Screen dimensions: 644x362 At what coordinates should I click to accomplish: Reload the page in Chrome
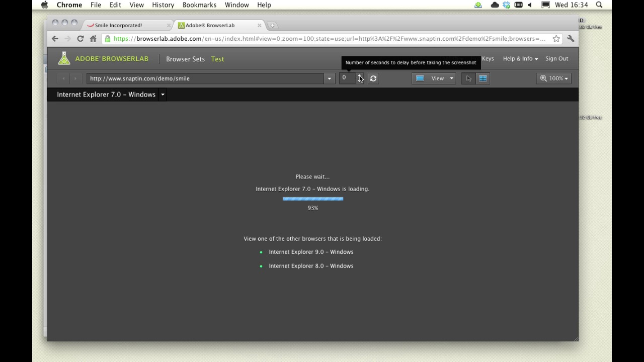point(80,39)
